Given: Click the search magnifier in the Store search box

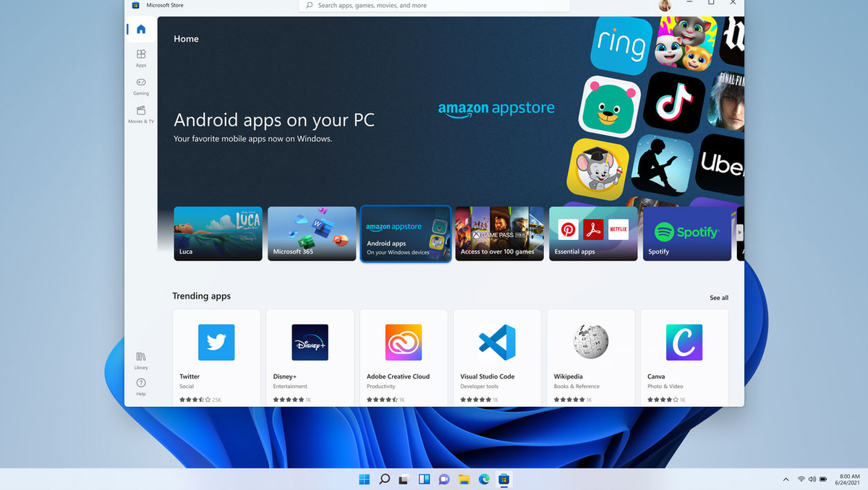Looking at the screenshot, I should coord(310,5).
